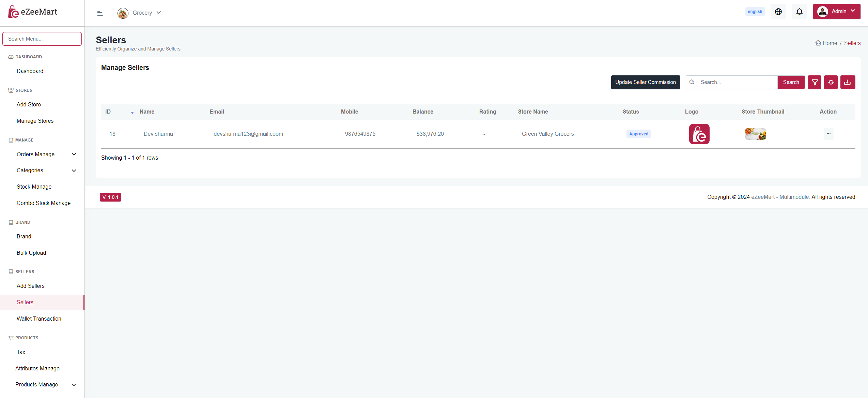Go to Add Sellers menu item
Image resolution: width=868 pixels, height=398 pixels.
pos(30,286)
